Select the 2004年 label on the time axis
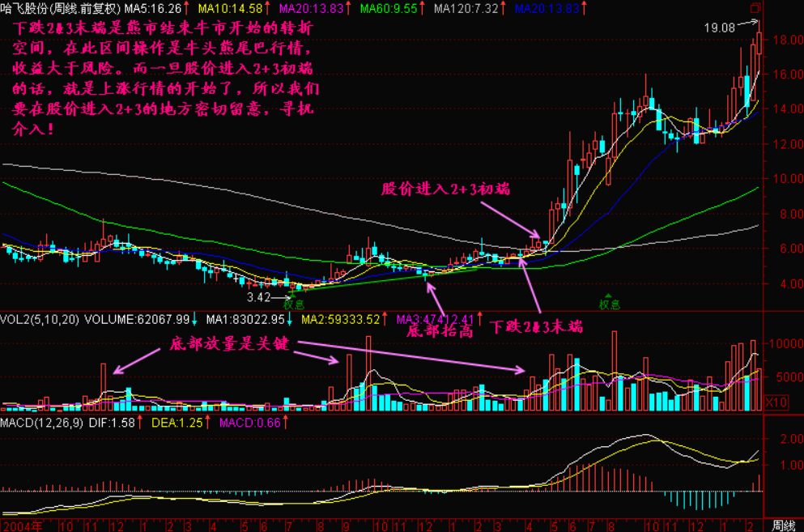This screenshot has height=532, width=804. (x=18, y=525)
